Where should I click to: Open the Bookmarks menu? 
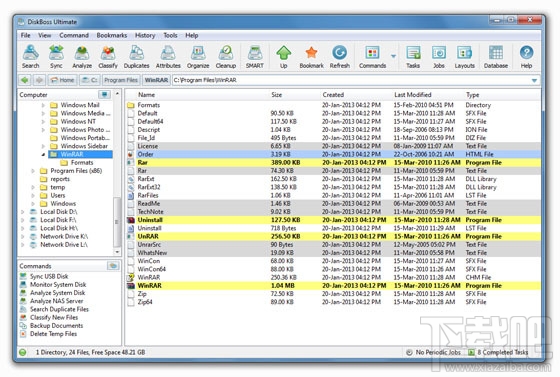click(112, 35)
